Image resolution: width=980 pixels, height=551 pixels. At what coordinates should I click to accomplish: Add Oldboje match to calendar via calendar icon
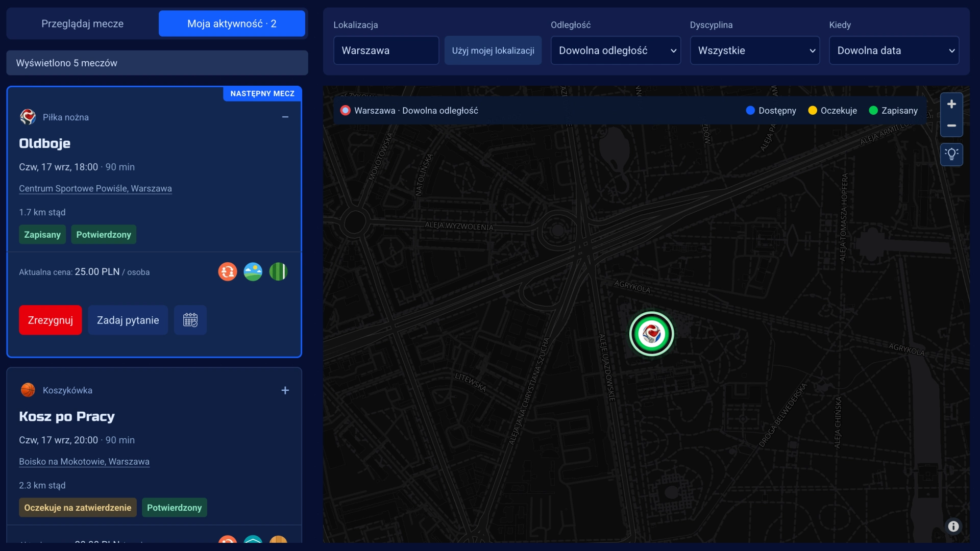point(190,320)
